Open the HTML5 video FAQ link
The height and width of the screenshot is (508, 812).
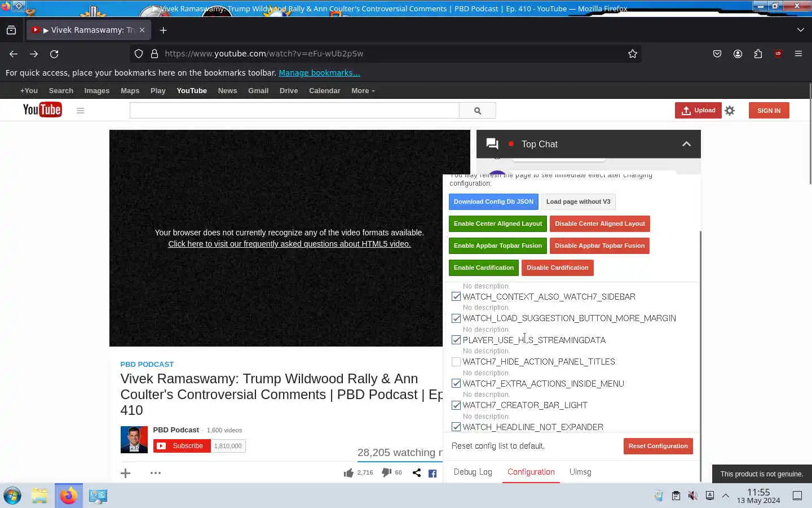click(x=289, y=244)
